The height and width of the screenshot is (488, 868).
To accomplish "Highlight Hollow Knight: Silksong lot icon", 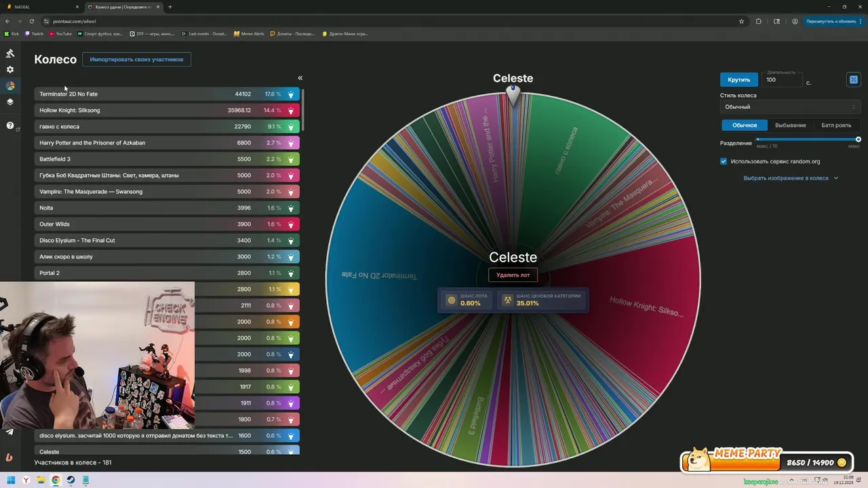I will click(291, 110).
